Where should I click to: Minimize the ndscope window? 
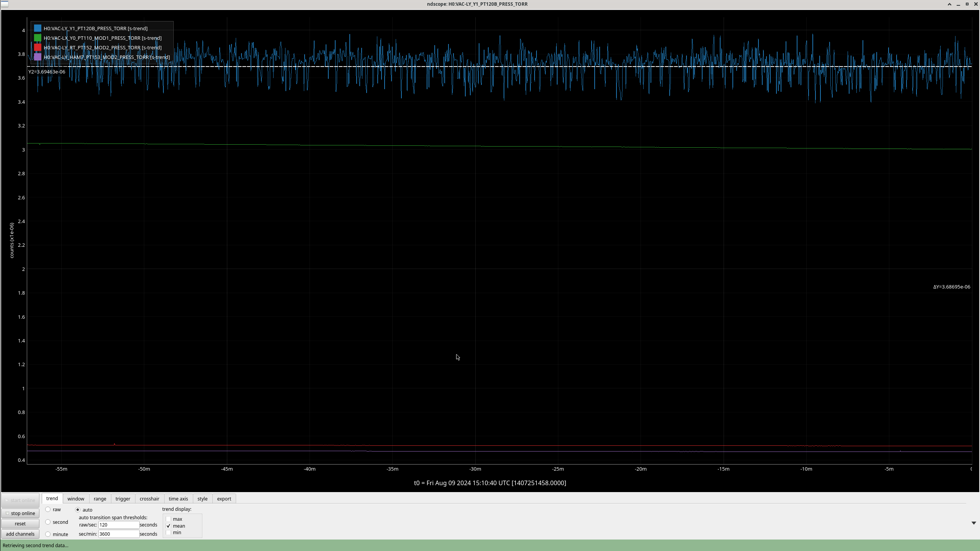[x=958, y=4]
